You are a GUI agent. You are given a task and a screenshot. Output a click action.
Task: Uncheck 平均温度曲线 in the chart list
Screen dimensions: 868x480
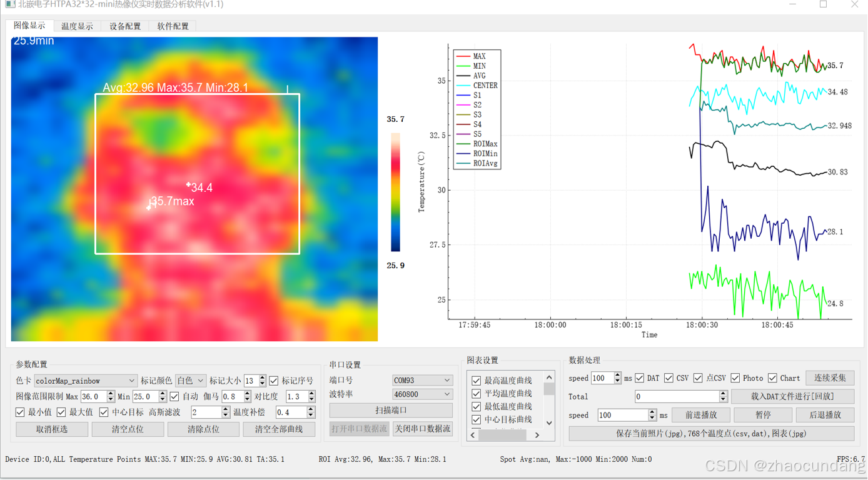pyautogui.click(x=476, y=394)
